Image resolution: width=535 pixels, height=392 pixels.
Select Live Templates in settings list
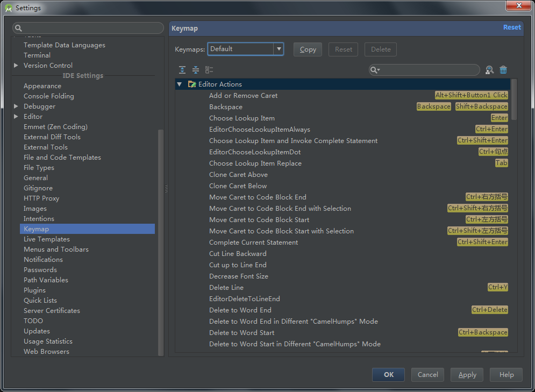point(47,239)
